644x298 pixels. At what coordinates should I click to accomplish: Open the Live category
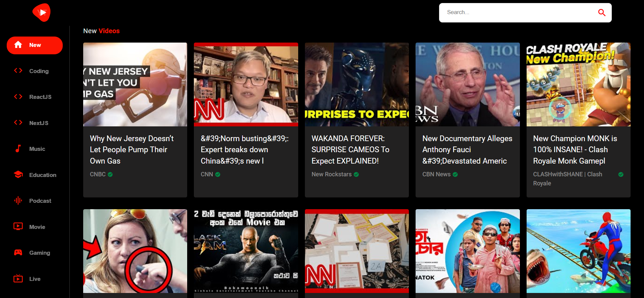(x=35, y=279)
